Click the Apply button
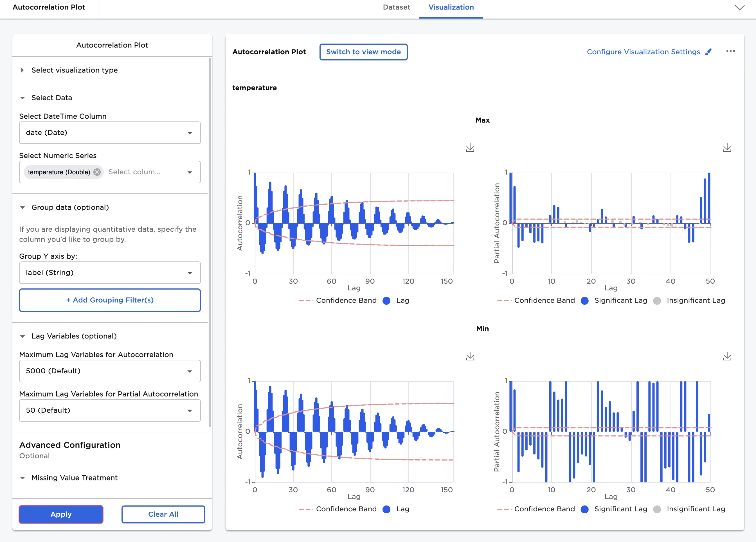This screenshot has height=542, width=756. click(61, 514)
